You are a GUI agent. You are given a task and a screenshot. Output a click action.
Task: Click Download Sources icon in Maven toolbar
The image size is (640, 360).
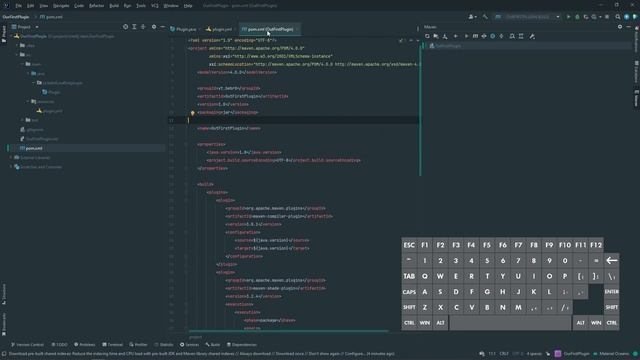[445, 36]
